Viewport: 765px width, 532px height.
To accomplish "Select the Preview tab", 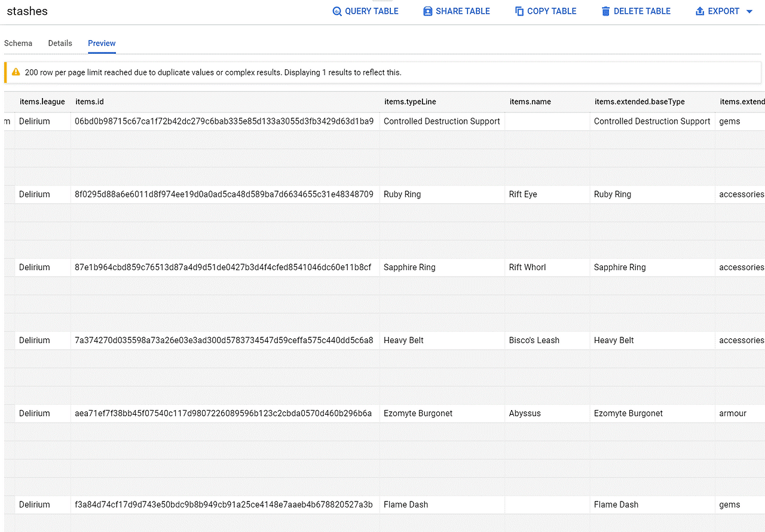I will pyautogui.click(x=102, y=43).
